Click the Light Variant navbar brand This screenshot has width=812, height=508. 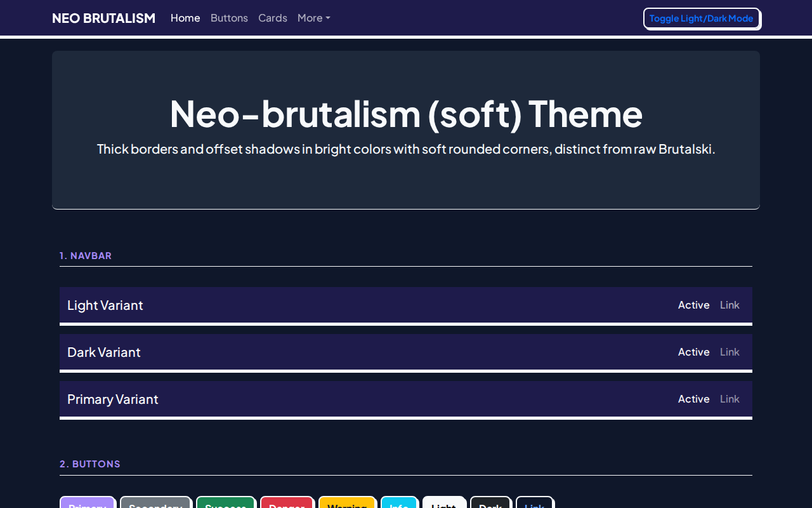point(105,305)
